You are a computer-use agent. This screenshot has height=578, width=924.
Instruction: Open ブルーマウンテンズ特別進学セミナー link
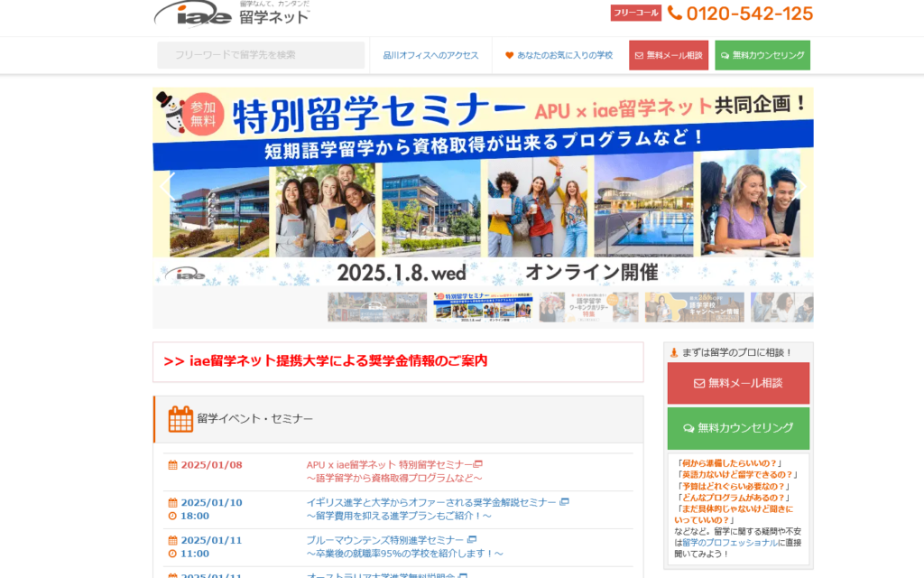point(384,540)
